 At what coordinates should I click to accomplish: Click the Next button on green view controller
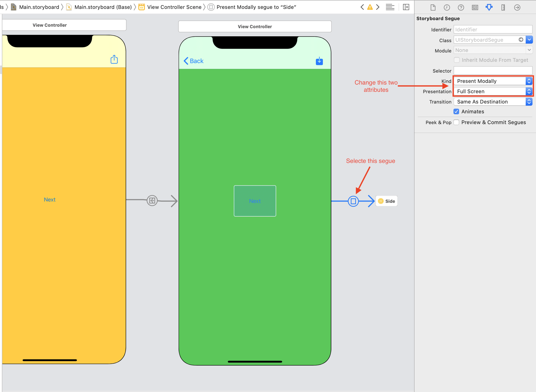pos(255,201)
